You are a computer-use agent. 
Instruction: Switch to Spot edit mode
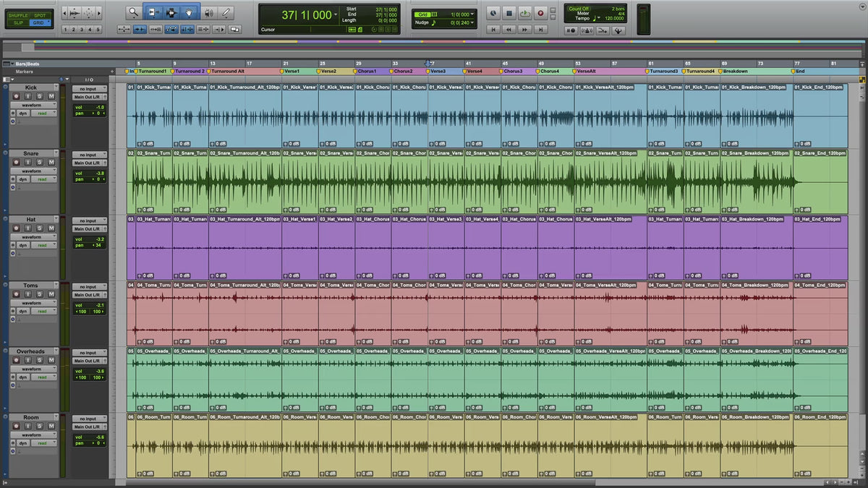tap(39, 15)
